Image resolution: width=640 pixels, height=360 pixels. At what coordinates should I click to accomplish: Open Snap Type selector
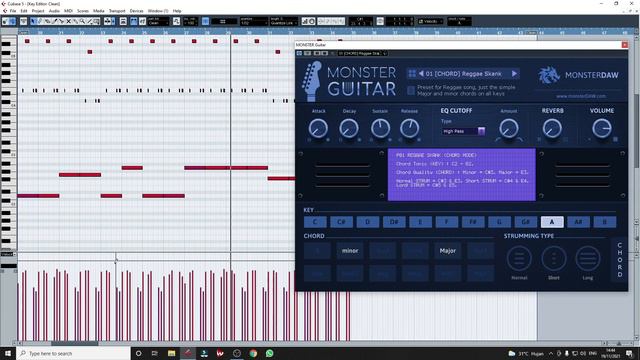[223, 21]
